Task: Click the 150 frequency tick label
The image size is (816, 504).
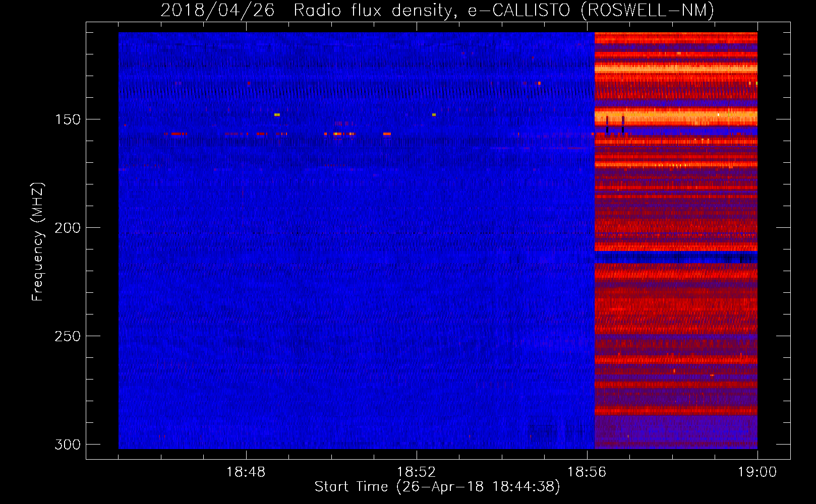Action: [68, 119]
